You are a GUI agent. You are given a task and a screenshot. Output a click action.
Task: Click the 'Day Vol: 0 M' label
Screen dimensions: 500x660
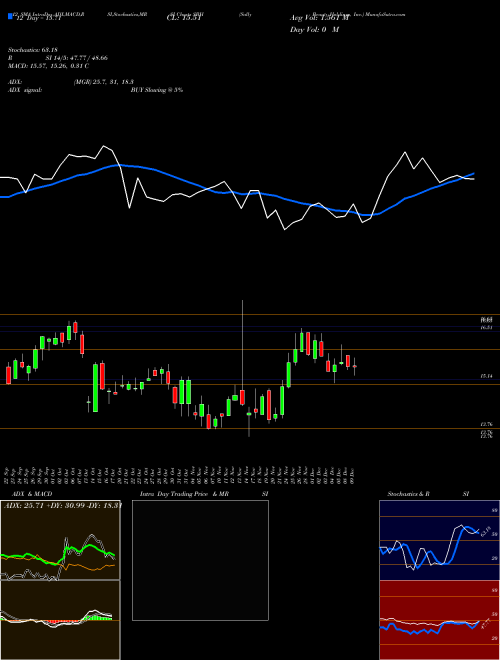314,30
